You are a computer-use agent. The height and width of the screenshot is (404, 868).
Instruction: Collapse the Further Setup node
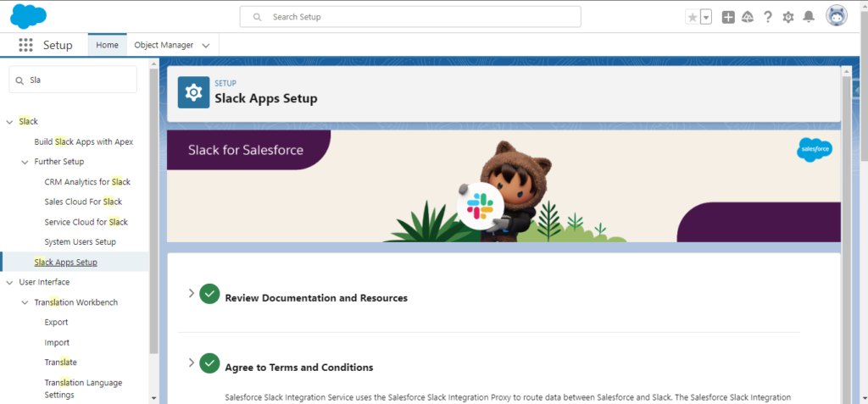[x=25, y=162]
